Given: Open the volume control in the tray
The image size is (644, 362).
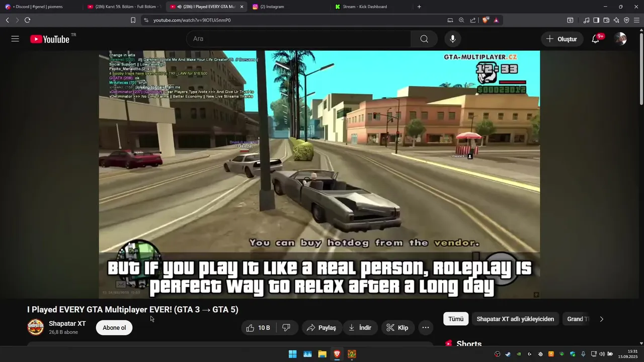Looking at the screenshot, I should [602, 354].
